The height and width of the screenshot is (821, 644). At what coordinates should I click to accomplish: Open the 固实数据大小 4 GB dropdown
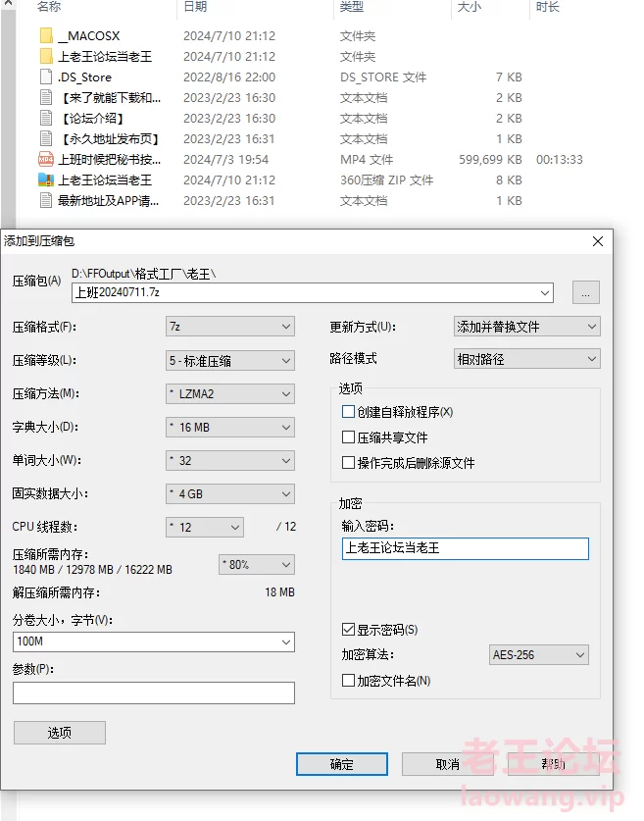(230, 493)
